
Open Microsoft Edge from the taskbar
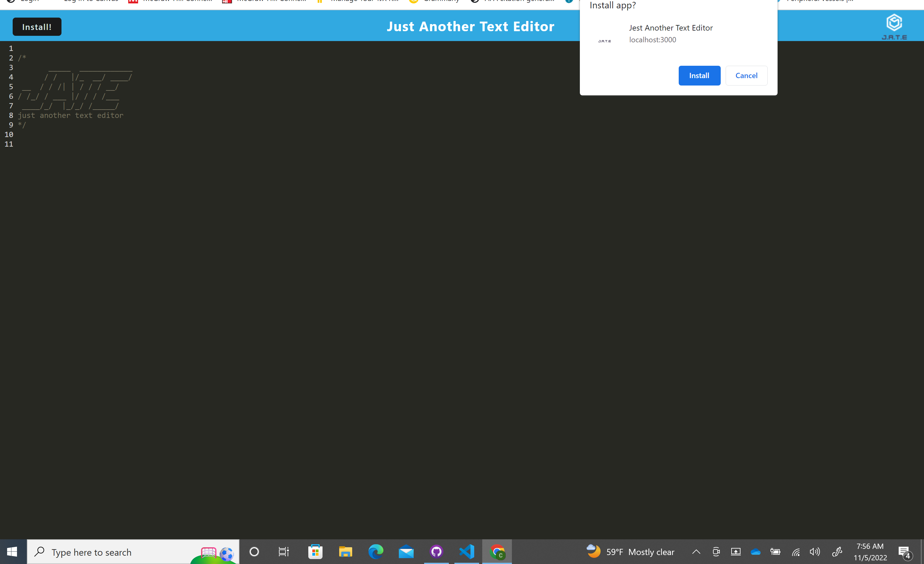(376, 552)
